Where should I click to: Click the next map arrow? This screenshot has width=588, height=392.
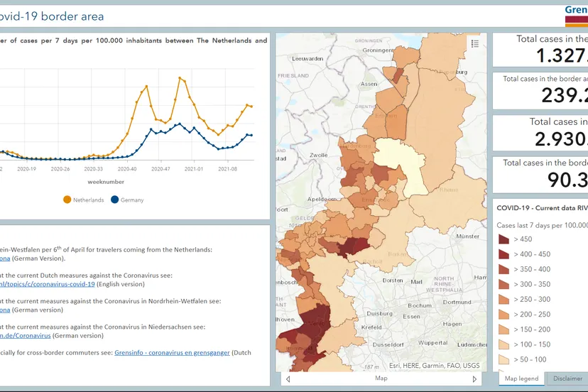click(475, 379)
